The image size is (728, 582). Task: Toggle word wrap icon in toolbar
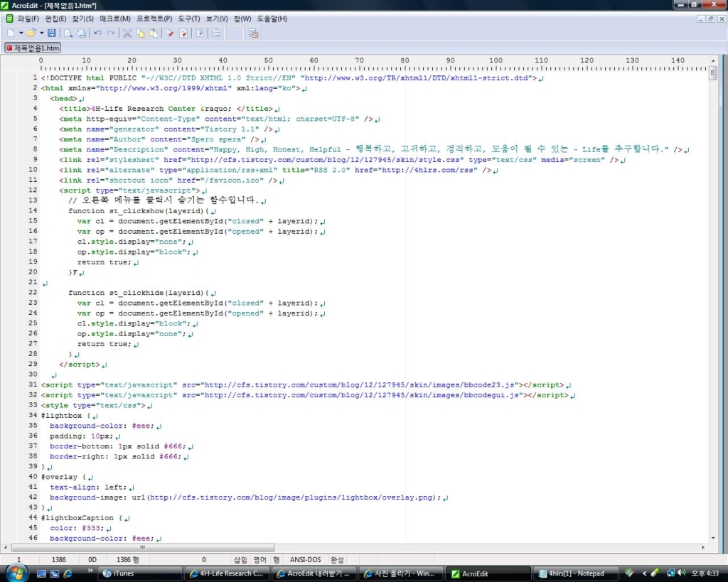tap(200, 33)
